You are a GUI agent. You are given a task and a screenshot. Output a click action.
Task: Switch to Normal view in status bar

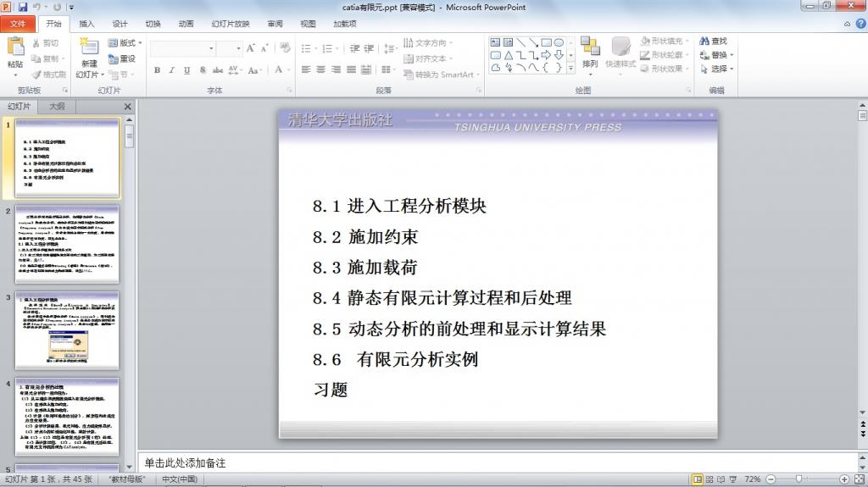(698, 479)
